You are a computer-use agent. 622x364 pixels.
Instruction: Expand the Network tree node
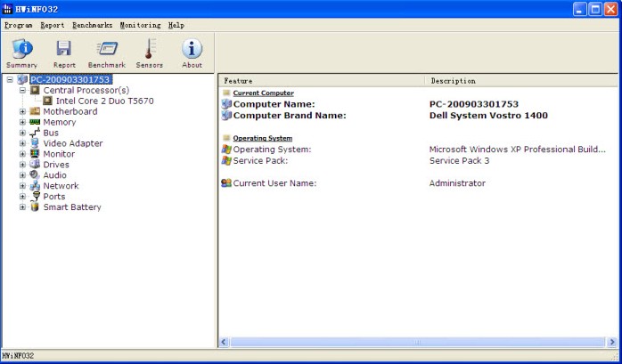(23, 186)
